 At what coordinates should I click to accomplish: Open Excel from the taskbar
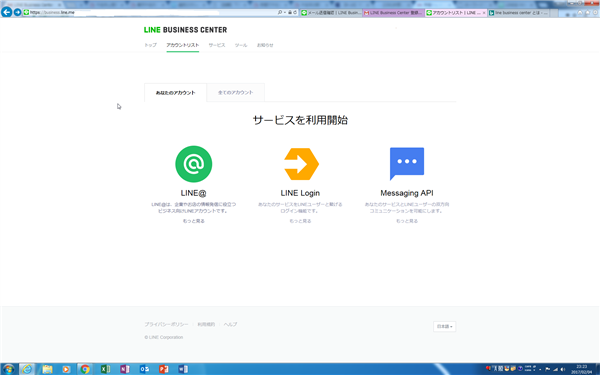tap(105, 369)
